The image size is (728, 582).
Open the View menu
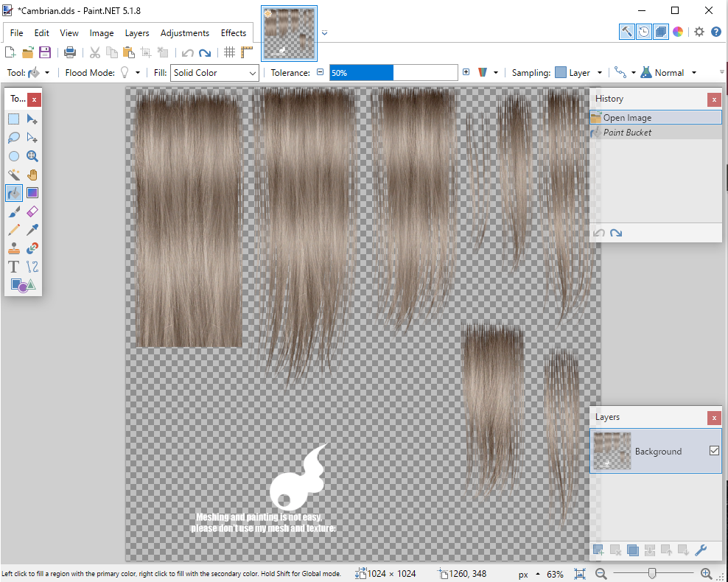(69, 33)
